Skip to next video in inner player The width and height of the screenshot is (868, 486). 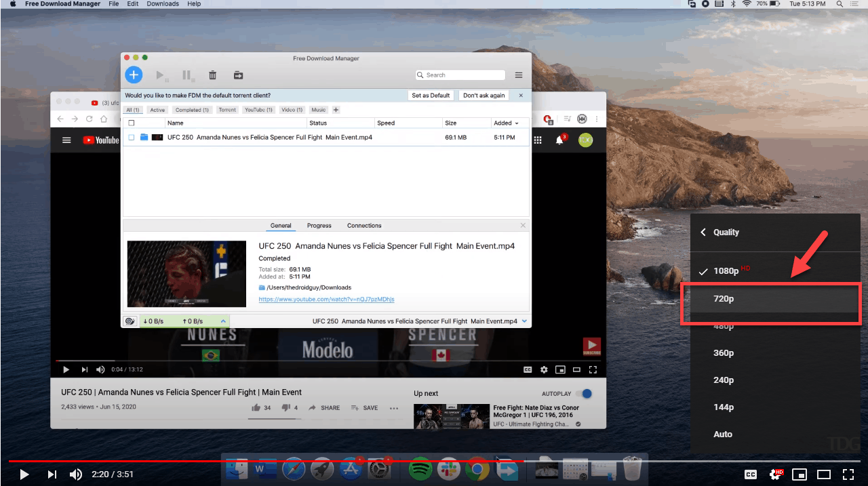tap(84, 369)
